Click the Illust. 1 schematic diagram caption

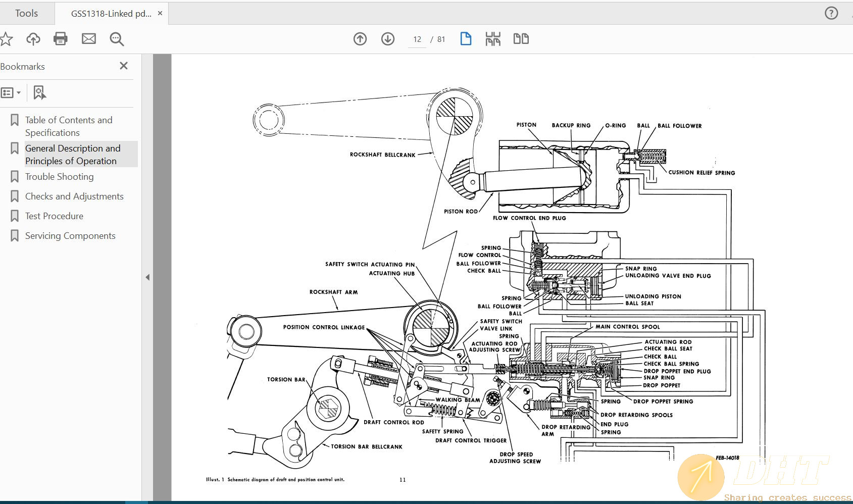(275, 480)
